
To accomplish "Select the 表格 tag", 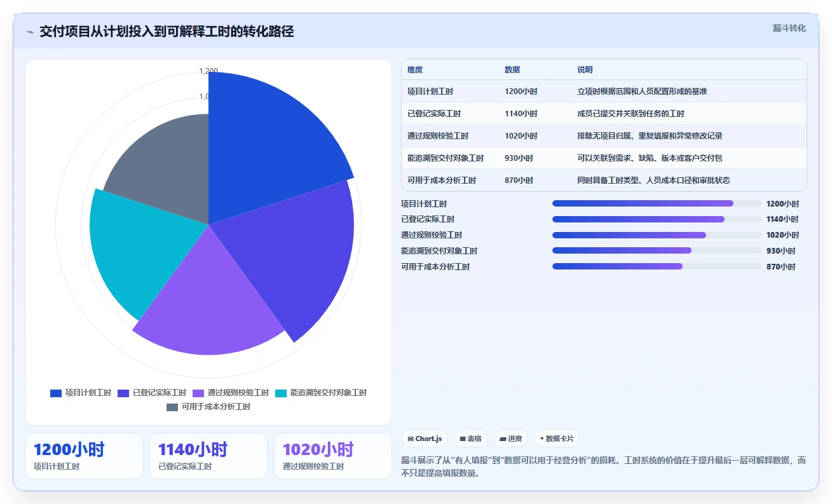I will (x=470, y=439).
